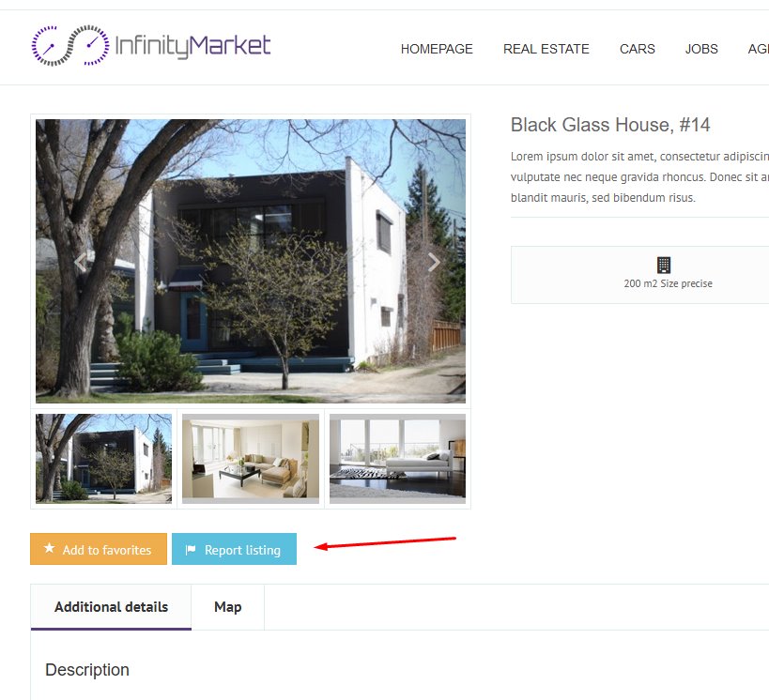Advance to the next gallery image

point(434,262)
